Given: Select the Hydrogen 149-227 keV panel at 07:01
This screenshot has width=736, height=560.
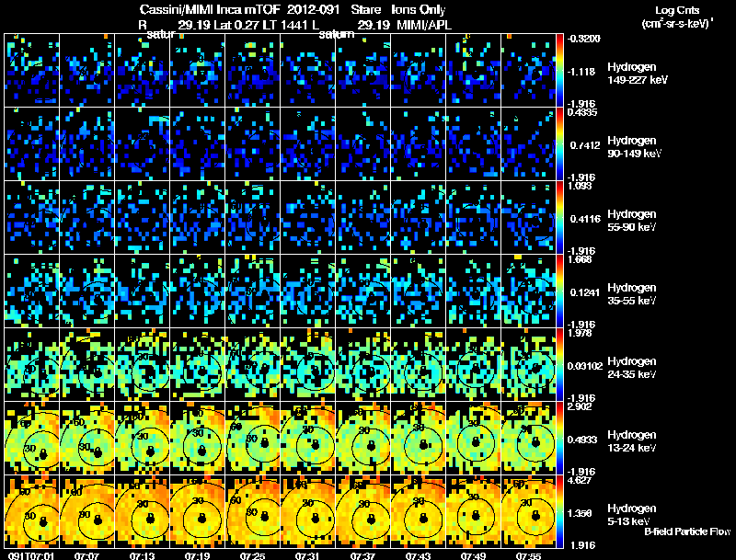Looking at the screenshot, I should click(32, 71).
